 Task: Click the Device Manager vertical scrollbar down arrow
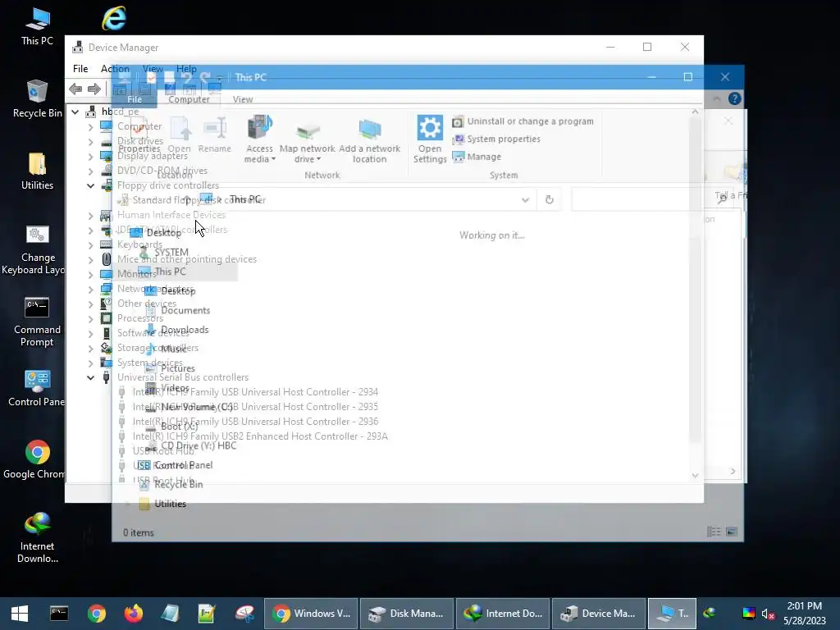point(695,475)
